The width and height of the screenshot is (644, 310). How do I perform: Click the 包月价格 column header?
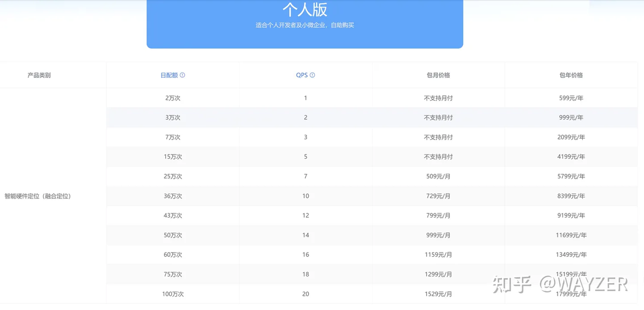(x=438, y=76)
